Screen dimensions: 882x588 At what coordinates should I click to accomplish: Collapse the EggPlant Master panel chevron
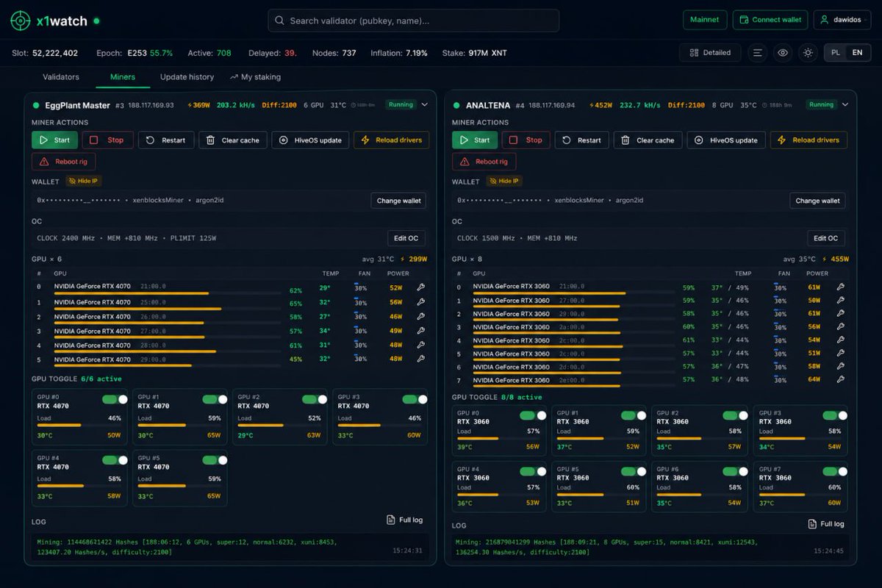[424, 105]
